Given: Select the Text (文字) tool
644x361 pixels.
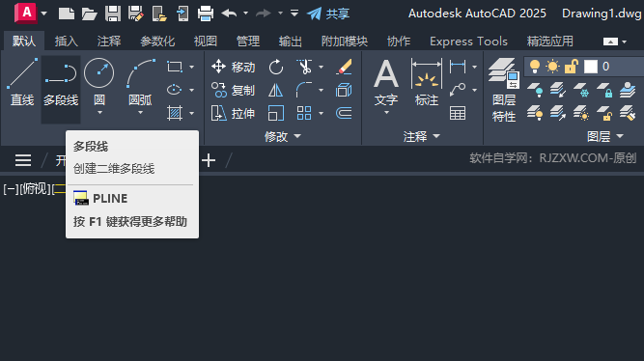Looking at the screenshot, I should [386, 82].
